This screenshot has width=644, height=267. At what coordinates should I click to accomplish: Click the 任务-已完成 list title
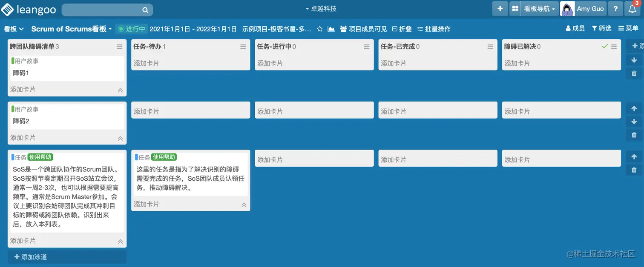pos(398,46)
